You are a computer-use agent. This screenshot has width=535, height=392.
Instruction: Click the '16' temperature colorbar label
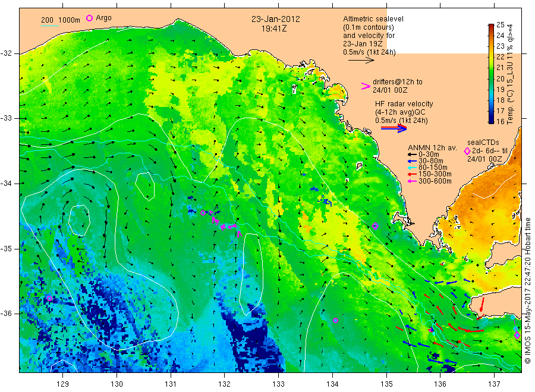[x=500, y=121]
